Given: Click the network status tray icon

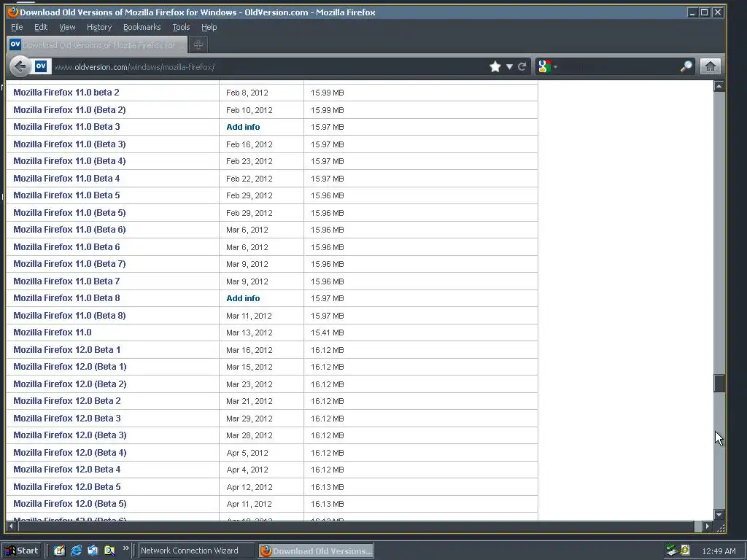Looking at the screenshot, I should (672, 551).
